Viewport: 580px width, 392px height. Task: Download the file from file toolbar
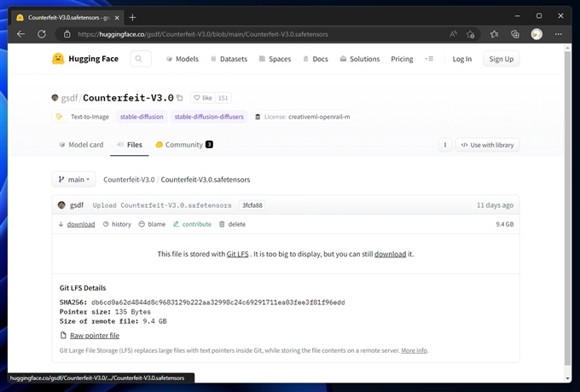pyautogui.click(x=77, y=224)
